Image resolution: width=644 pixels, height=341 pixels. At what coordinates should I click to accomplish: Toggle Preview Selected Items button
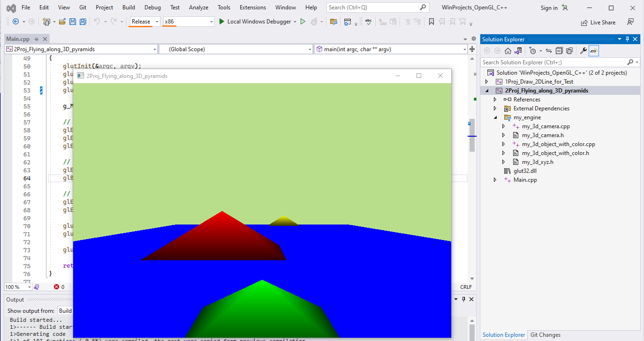tap(594, 51)
